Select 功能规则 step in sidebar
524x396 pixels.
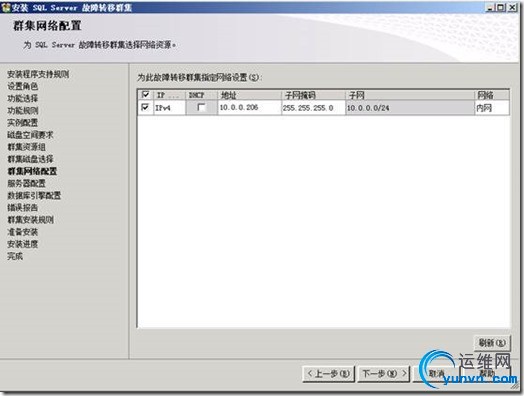point(23,111)
